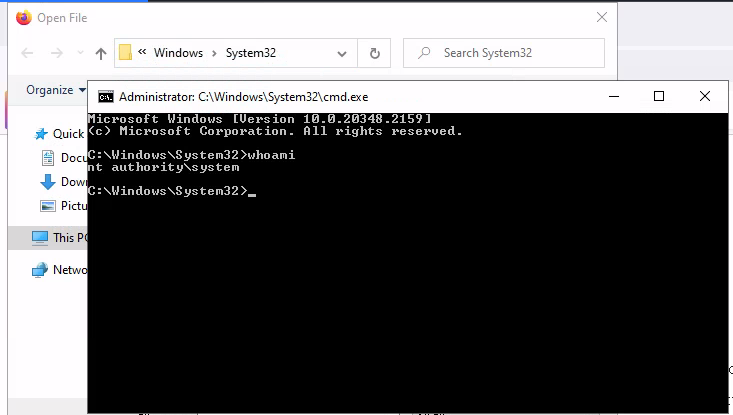Click the Pictures icon in sidebar
The image size is (733, 415).
pyautogui.click(x=48, y=206)
